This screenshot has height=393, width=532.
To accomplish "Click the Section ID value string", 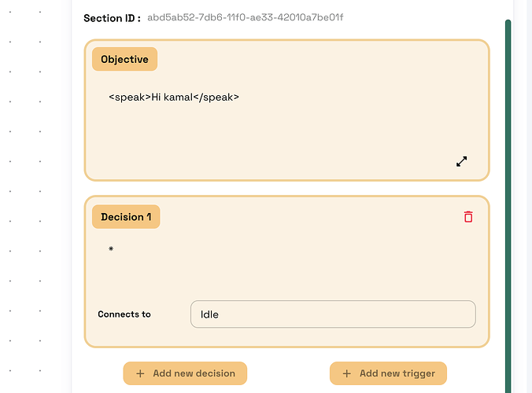I will click(x=245, y=17).
